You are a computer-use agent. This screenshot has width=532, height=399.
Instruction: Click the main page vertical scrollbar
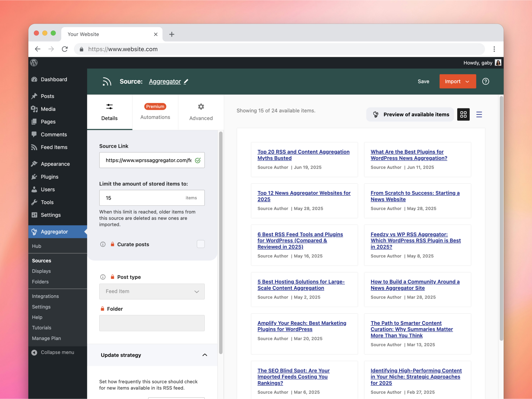[501, 219]
